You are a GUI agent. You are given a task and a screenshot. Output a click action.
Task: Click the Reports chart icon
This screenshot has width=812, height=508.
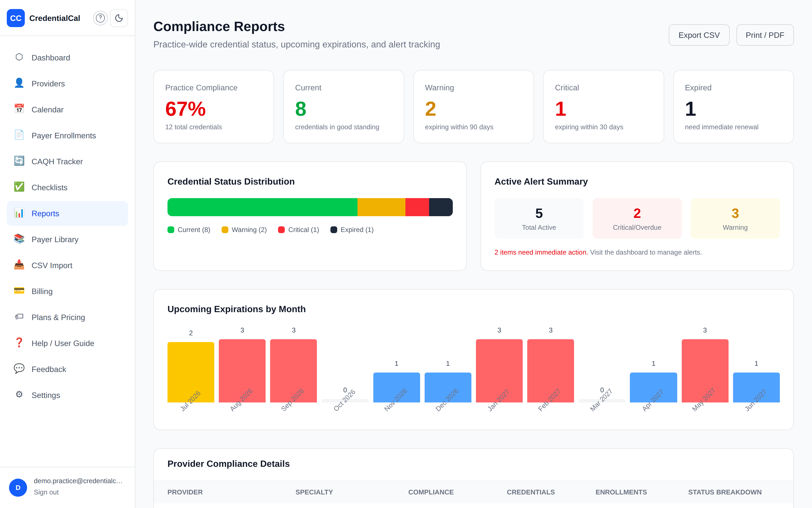19,213
